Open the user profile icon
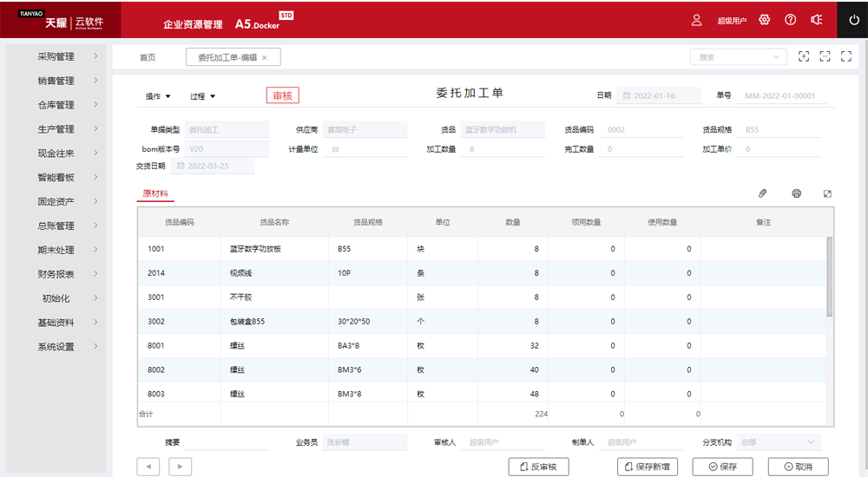 tap(696, 20)
